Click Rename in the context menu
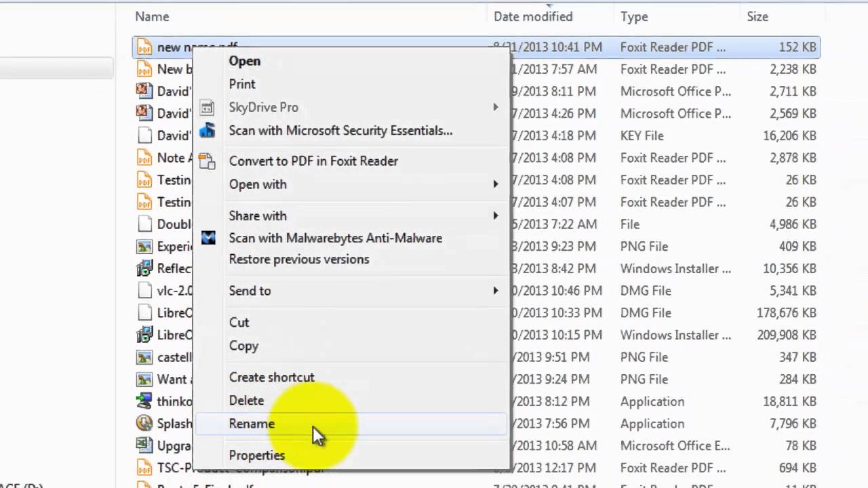 coord(252,424)
